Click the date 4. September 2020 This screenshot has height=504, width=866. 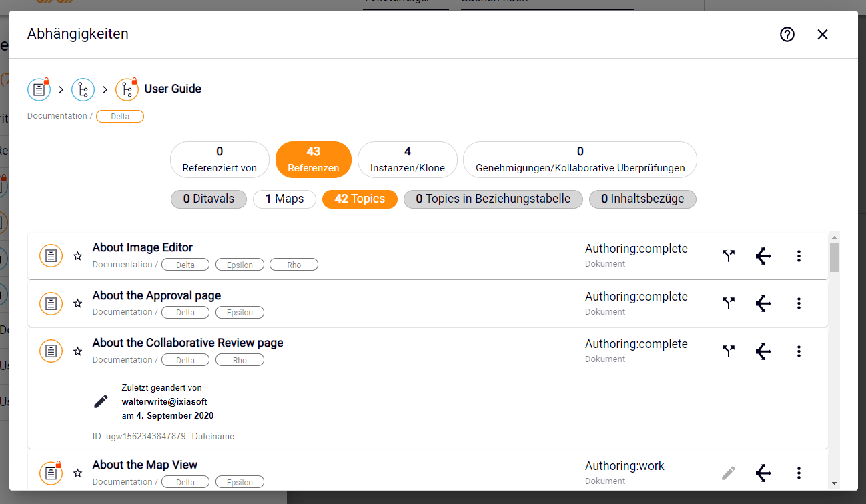click(175, 415)
